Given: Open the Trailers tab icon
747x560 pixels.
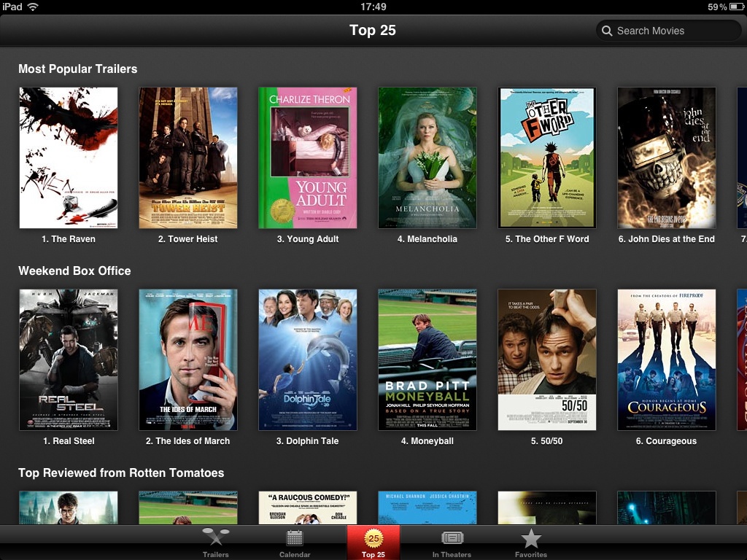Looking at the screenshot, I should click(215, 537).
